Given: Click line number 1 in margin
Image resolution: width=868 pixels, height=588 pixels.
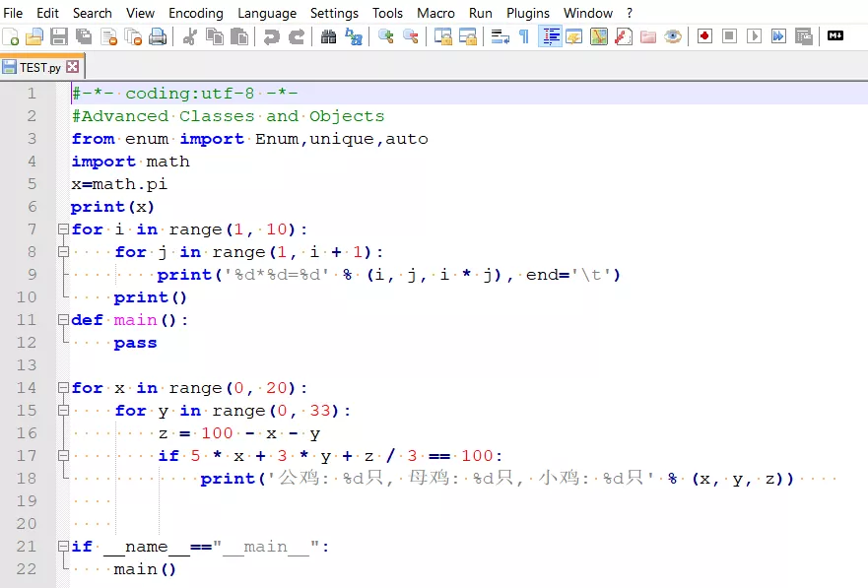Looking at the screenshot, I should [33, 93].
